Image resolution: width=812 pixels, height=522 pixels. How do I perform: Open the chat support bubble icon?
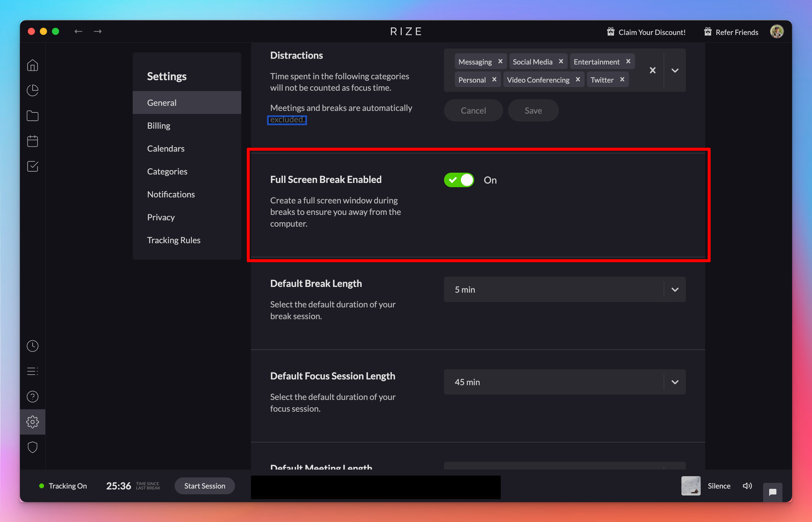tap(773, 492)
